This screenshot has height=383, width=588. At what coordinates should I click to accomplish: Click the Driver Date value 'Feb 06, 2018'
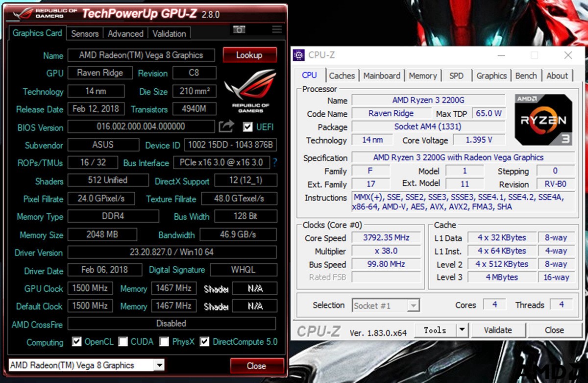[104, 270]
